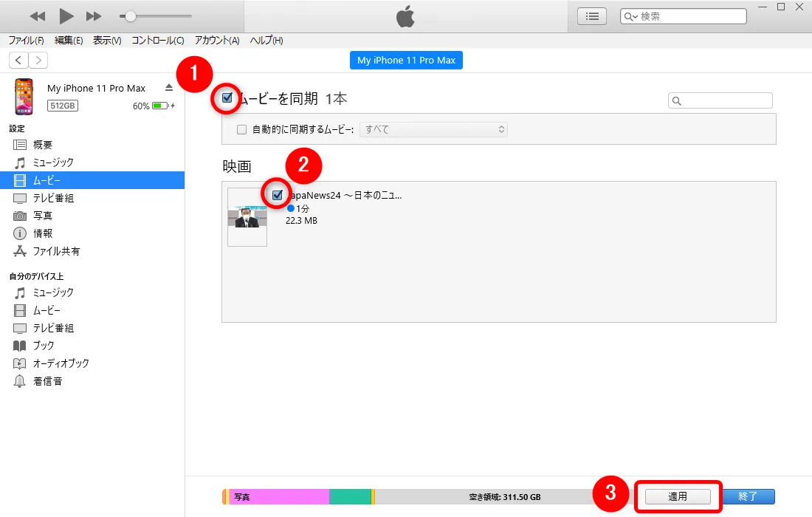Click the Apple logo in title area
812x517 pixels.
click(x=405, y=16)
